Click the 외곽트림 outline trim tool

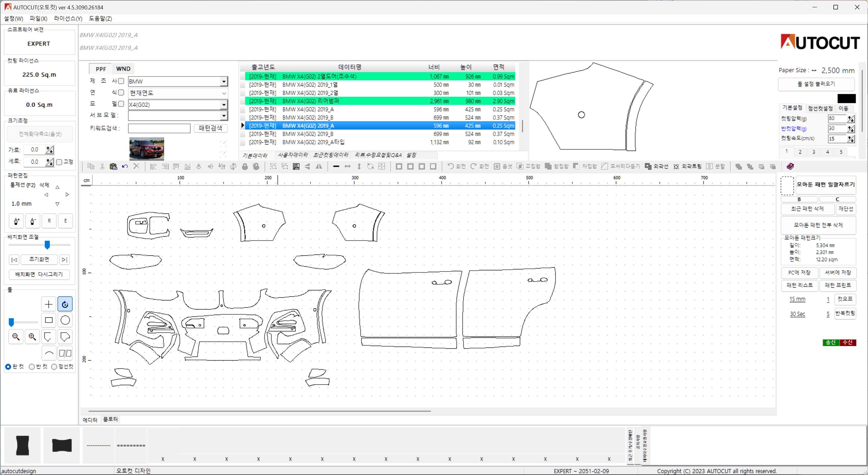coord(687,166)
